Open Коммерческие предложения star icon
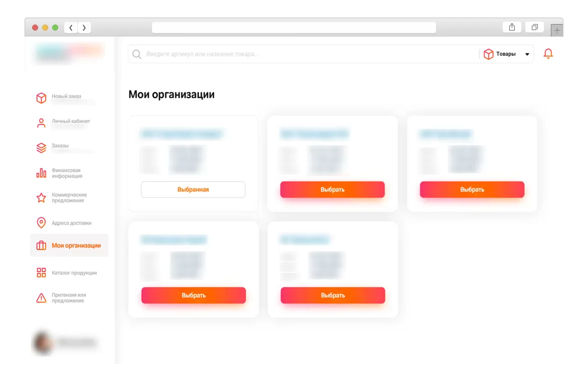 tap(41, 198)
